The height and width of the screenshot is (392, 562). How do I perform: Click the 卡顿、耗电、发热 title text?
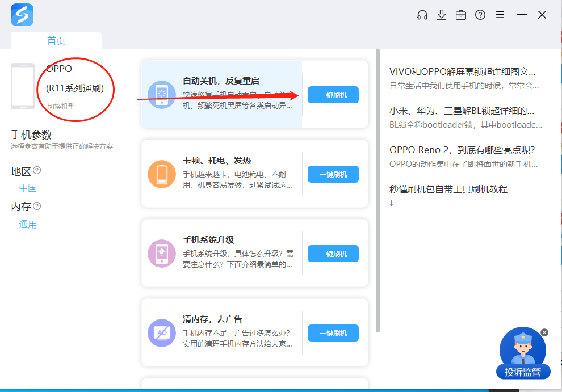click(217, 161)
